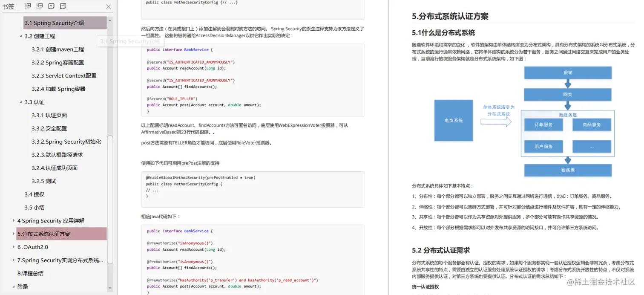The height and width of the screenshot is (295, 644).
Task: Click the 微服务层 label in the diagram
Action: [568, 115]
